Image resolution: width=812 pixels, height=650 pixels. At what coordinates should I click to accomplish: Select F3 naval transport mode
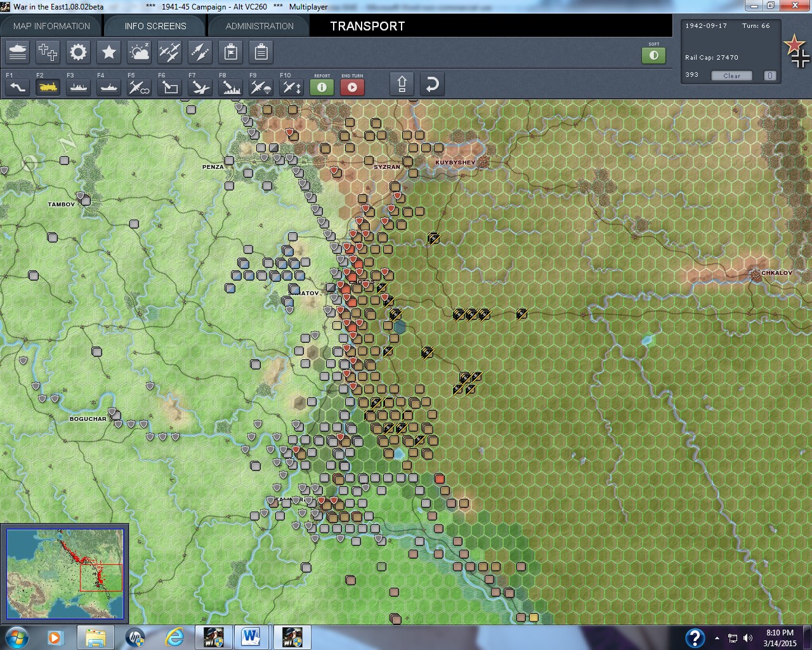coord(79,87)
